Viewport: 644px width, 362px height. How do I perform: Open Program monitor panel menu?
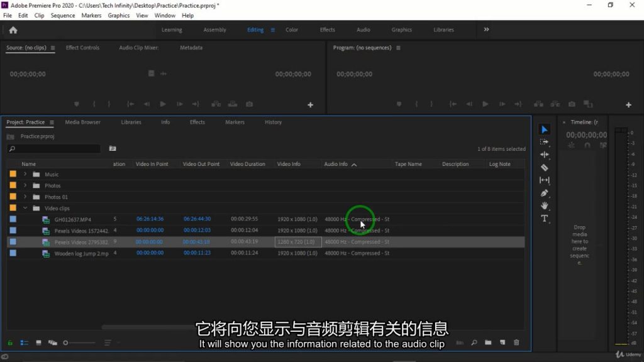pos(398,48)
